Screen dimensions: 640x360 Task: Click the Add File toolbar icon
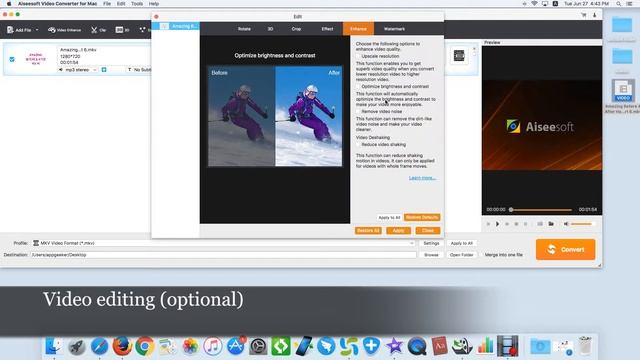(10, 30)
